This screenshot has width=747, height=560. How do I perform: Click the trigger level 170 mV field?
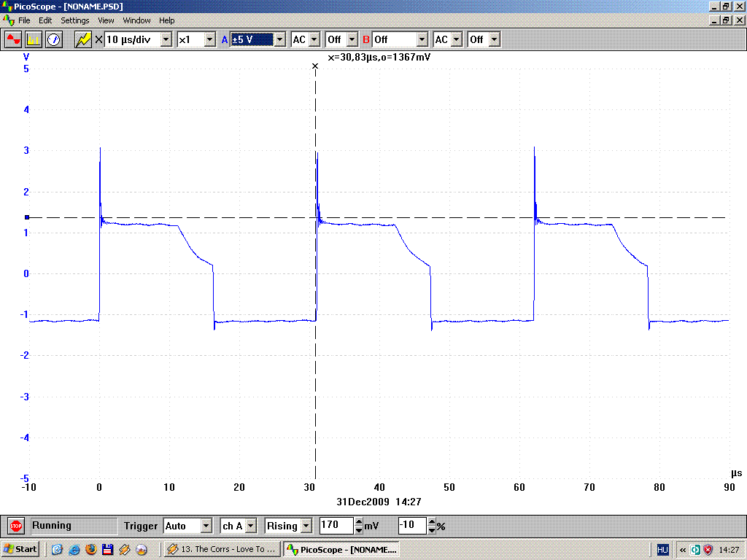pos(336,525)
